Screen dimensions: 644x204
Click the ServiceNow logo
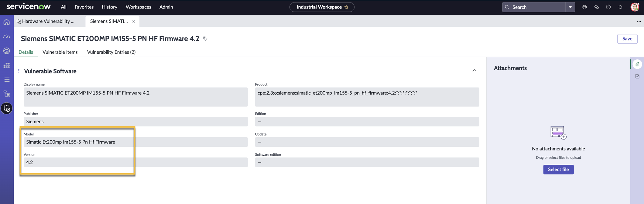pyautogui.click(x=29, y=7)
